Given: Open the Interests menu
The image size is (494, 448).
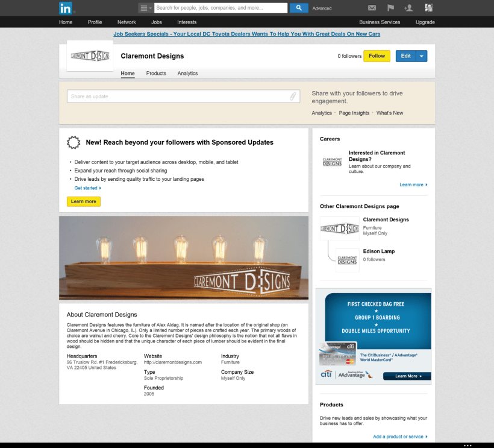Looking at the screenshot, I should tap(187, 22).
